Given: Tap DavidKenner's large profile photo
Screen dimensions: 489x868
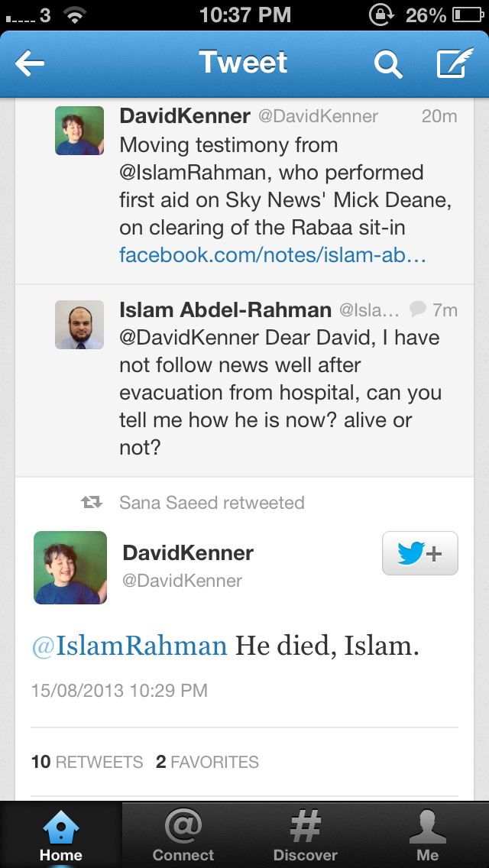Looking at the screenshot, I should tap(70, 568).
